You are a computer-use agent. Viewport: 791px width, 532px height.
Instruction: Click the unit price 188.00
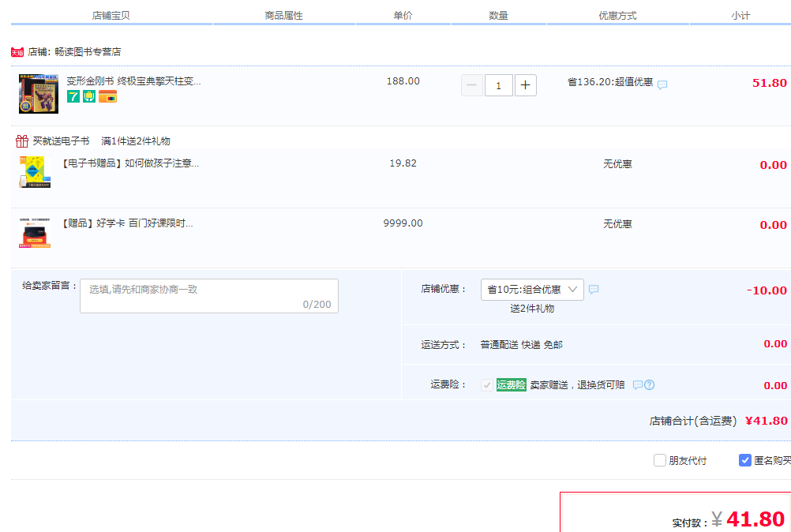coord(403,81)
